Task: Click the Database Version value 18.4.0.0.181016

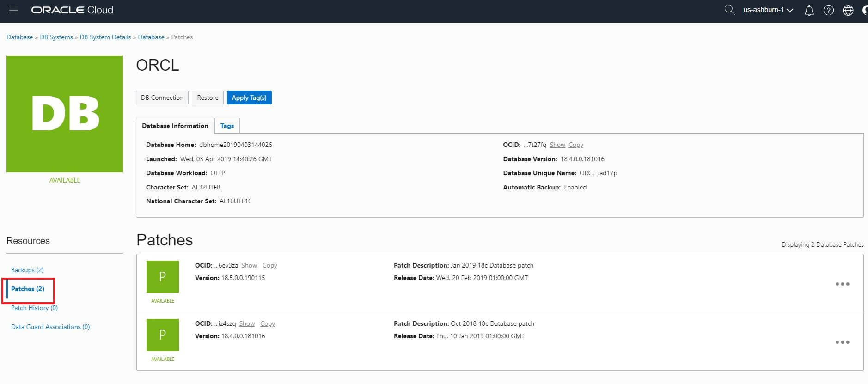Action: click(582, 159)
